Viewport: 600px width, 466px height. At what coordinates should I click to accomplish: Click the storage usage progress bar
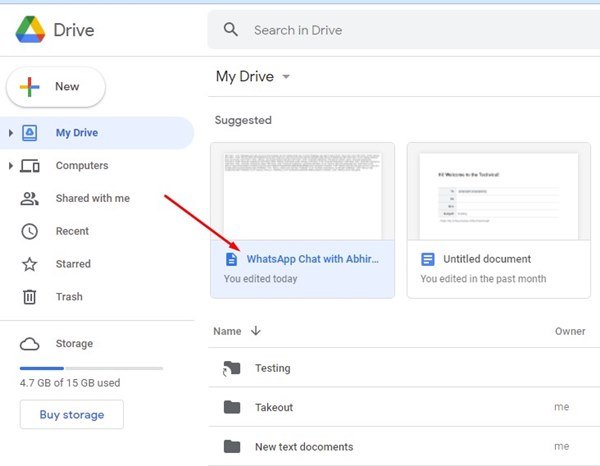click(x=91, y=368)
